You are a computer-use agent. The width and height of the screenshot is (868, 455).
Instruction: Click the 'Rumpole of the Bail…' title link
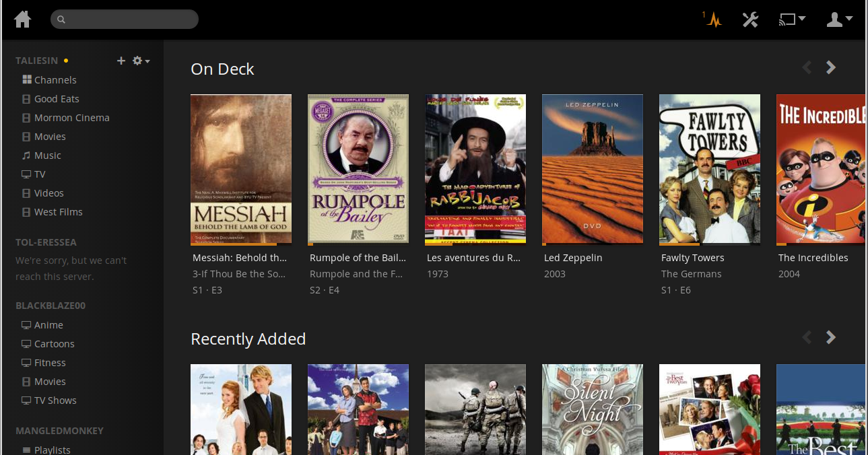click(358, 258)
